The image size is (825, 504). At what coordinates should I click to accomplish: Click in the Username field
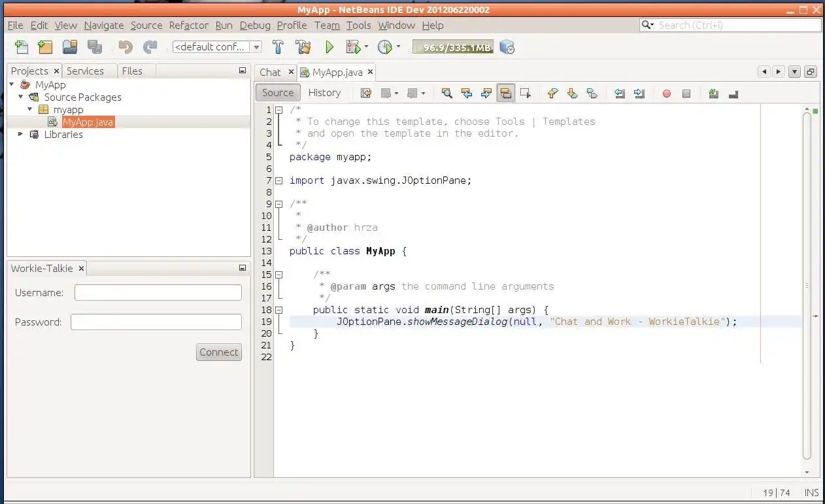158,293
